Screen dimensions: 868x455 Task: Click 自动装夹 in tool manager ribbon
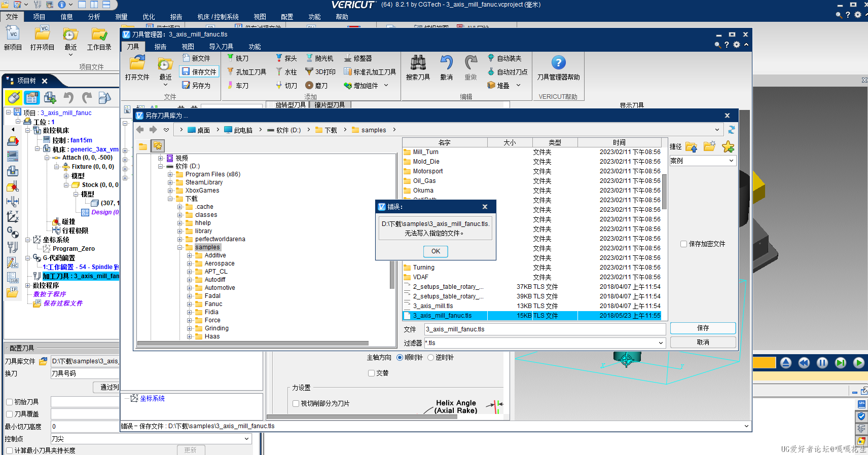click(504, 58)
